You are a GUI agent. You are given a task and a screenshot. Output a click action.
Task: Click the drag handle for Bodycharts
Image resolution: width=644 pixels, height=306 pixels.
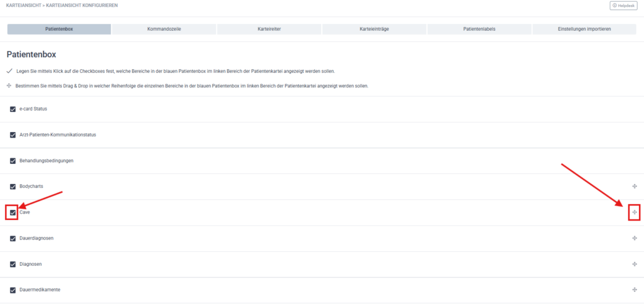(x=635, y=187)
